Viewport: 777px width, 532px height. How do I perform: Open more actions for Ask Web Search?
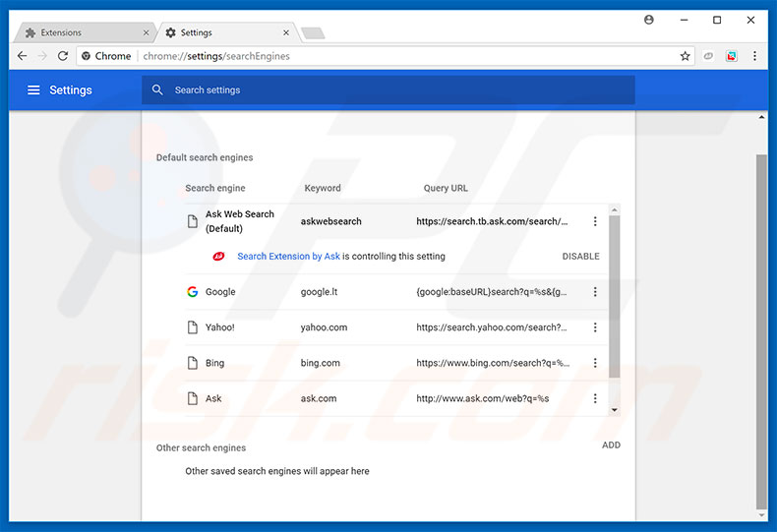pyautogui.click(x=595, y=221)
